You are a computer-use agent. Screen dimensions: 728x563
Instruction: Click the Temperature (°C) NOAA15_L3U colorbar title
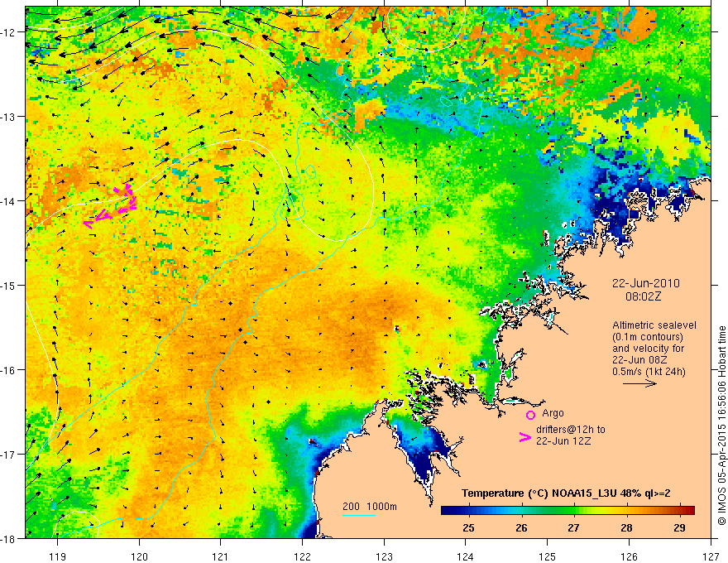tap(566, 493)
